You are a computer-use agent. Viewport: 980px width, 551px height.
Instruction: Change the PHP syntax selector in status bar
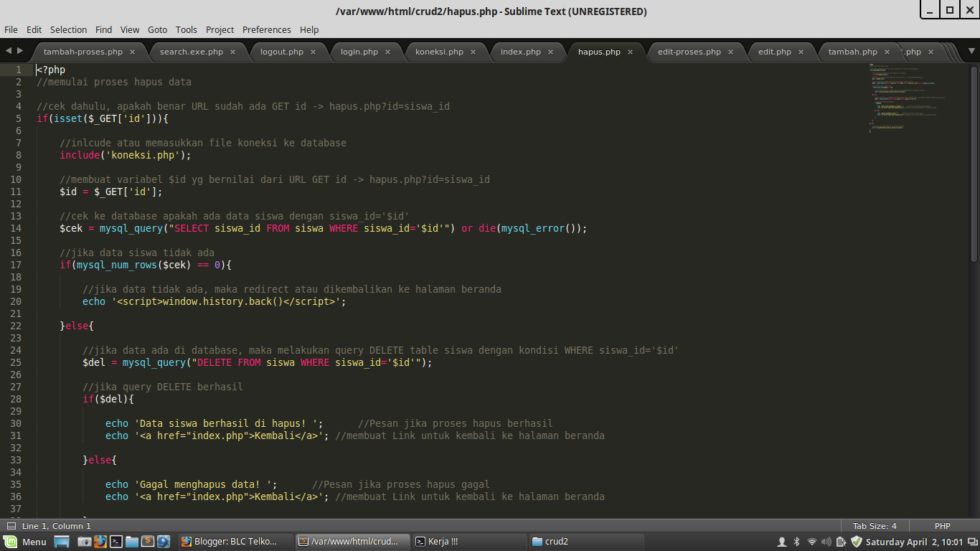(943, 526)
